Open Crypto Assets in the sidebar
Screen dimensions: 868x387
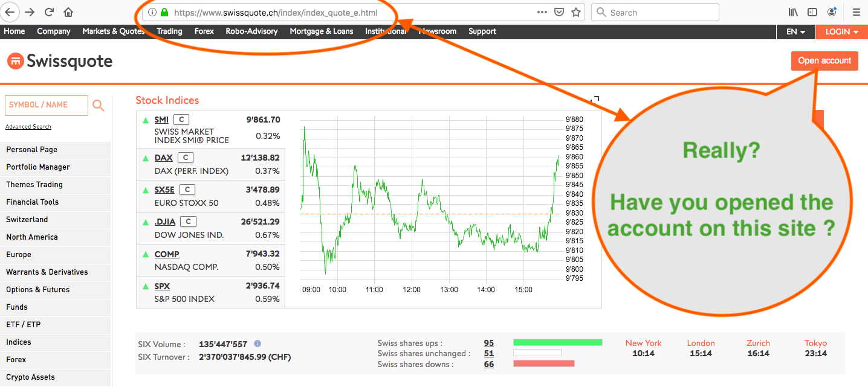click(x=56, y=377)
